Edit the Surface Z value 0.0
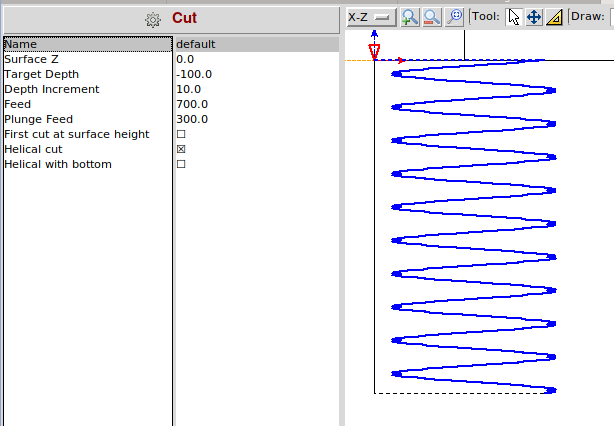The height and width of the screenshot is (426, 614). tap(185, 59)
